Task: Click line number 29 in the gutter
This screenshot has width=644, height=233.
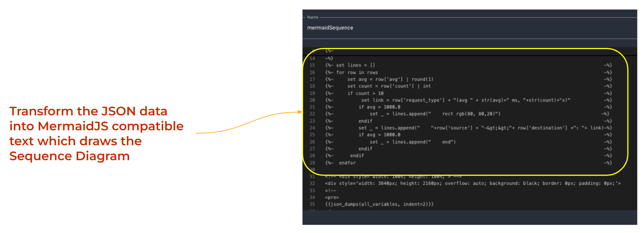Action: (x=312, y=163)
